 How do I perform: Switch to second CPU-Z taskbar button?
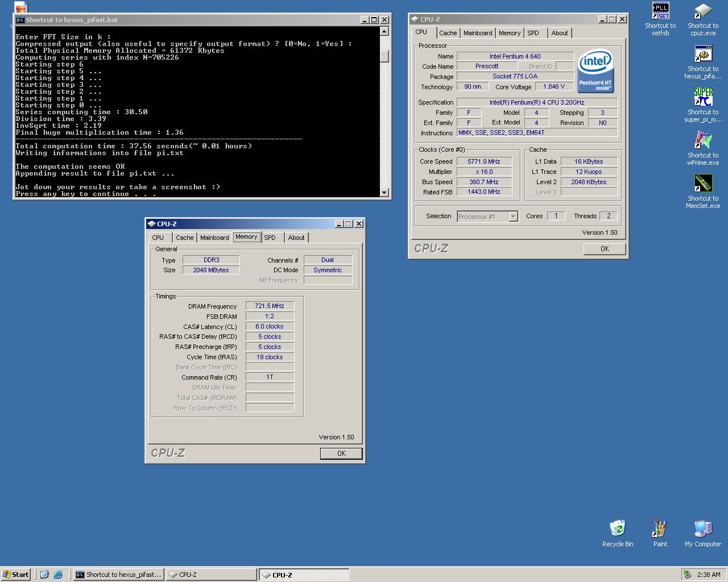click(x=304, y=575)
